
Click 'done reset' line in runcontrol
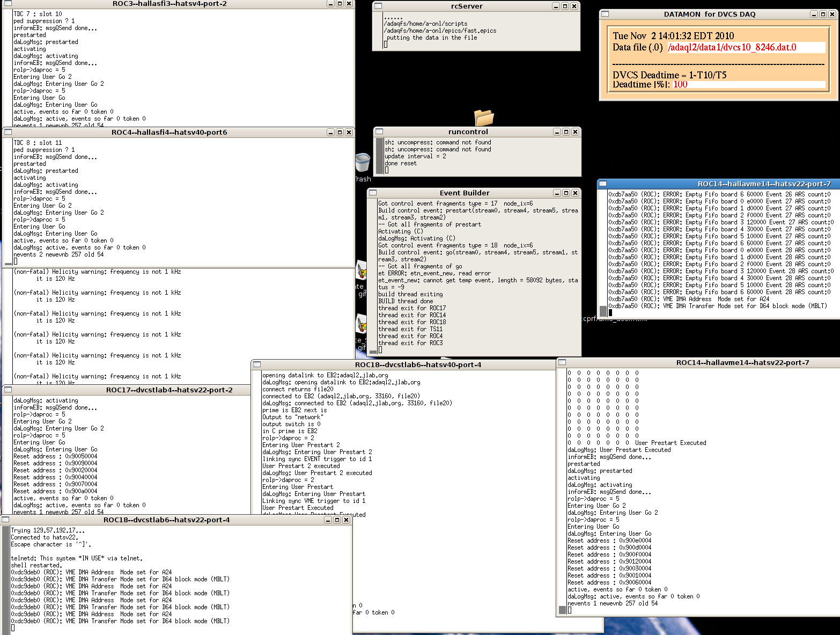401,163
